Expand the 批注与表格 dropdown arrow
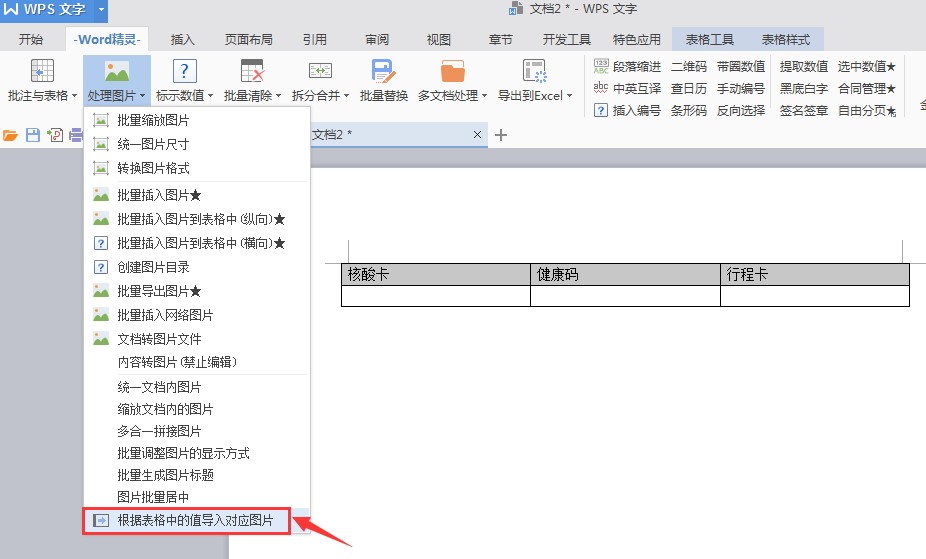Viewport: 926px width, 559px height. 74,96
